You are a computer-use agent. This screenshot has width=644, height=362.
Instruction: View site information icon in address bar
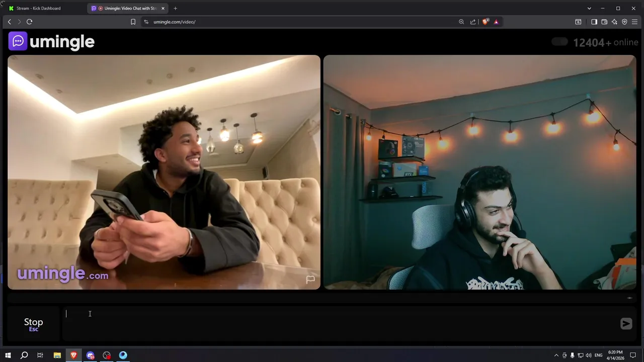[146, 22]
